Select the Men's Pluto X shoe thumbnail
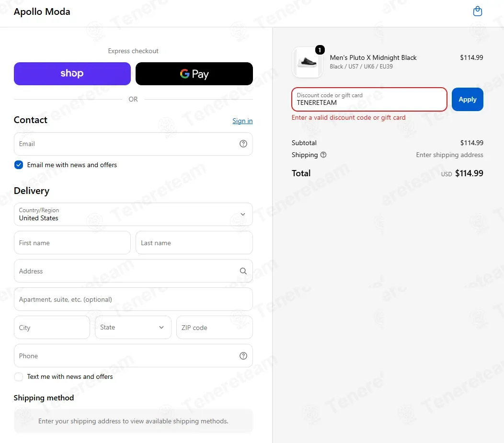The width and height of the screenshot is (504, 443). coord(307,62)
